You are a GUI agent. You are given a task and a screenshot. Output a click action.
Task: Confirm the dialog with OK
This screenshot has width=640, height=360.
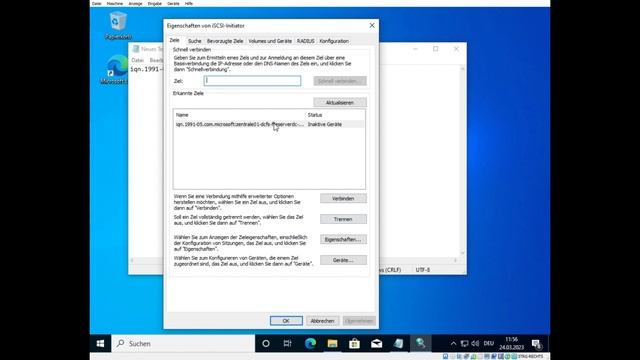pyautogui.click(x=286, y=321)
